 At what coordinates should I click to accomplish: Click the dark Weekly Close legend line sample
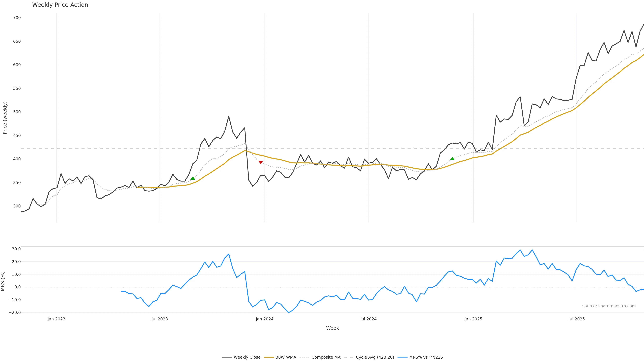point(227,357)
